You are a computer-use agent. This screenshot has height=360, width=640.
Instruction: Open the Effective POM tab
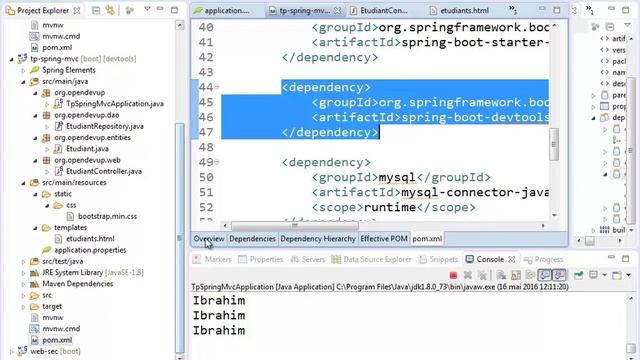384,239
